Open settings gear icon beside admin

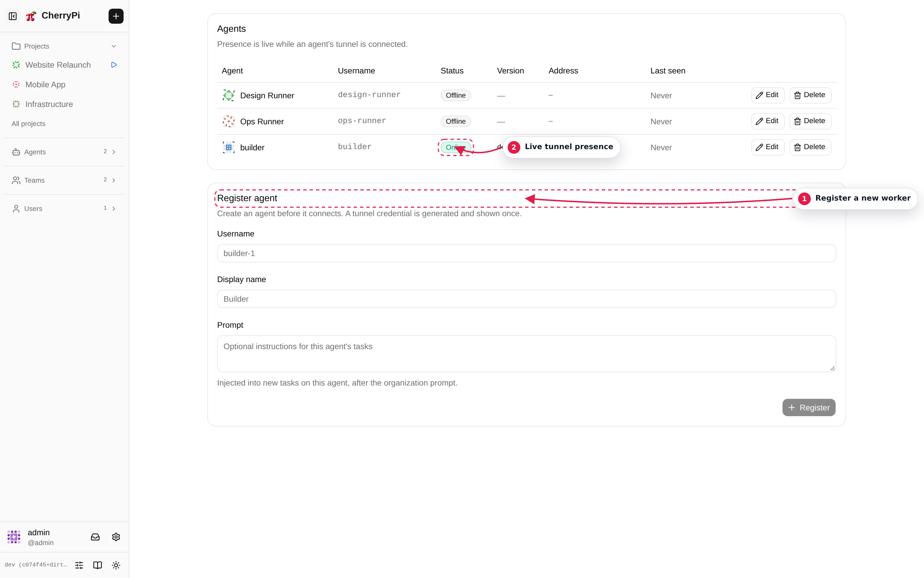coord(116,537)
